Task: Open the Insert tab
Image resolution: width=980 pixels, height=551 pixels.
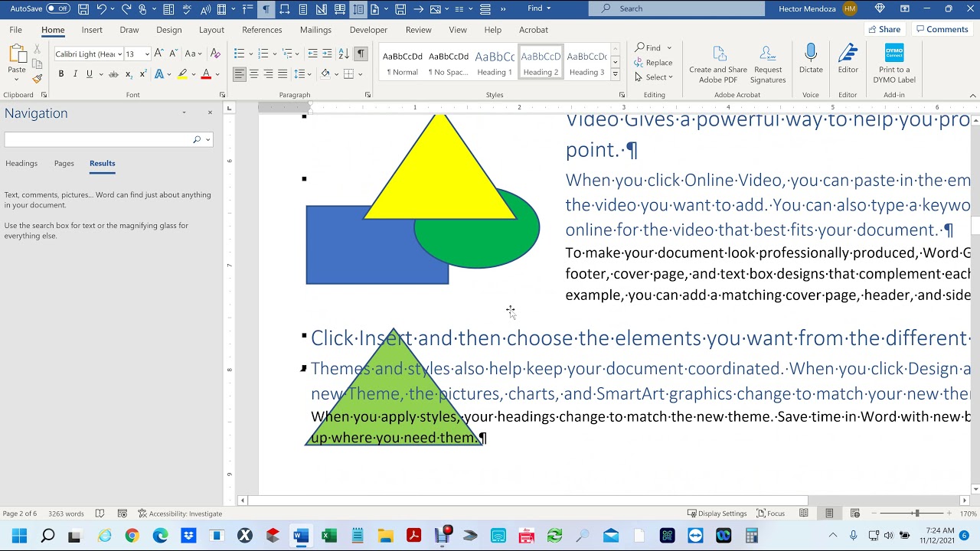Action: point(92,30)
